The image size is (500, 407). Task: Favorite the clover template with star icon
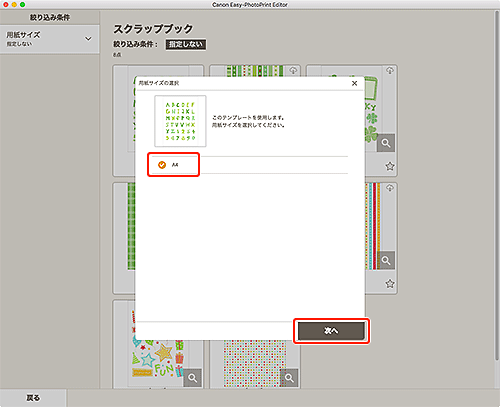pyautogui.click(x=390, y=166)
